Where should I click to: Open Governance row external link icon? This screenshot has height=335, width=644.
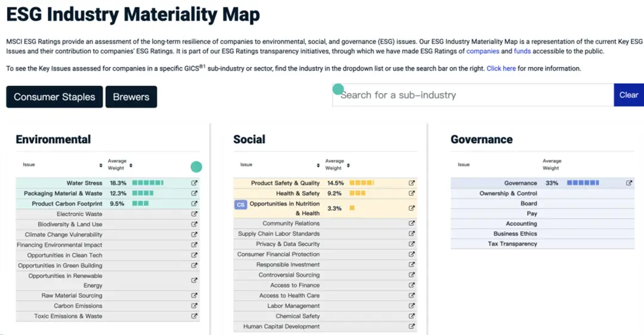tap(629, 183)
